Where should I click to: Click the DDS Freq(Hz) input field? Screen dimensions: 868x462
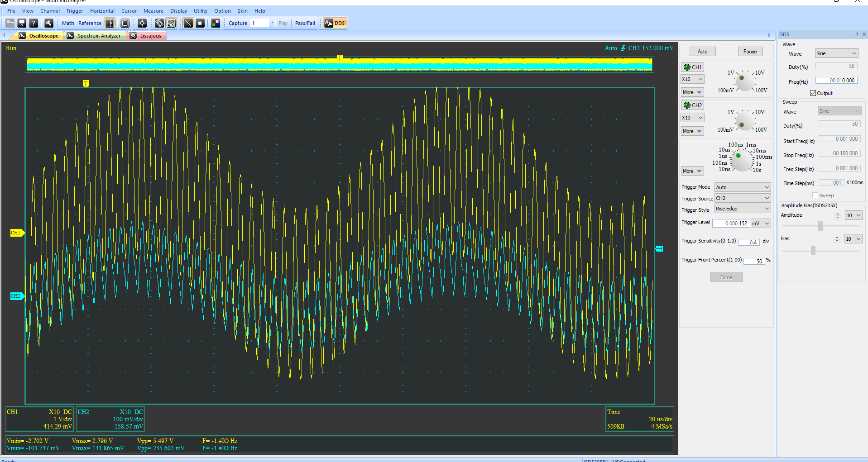836,81
